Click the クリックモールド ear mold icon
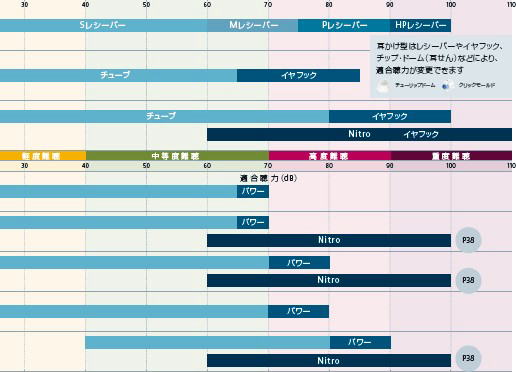 [447, 85]
